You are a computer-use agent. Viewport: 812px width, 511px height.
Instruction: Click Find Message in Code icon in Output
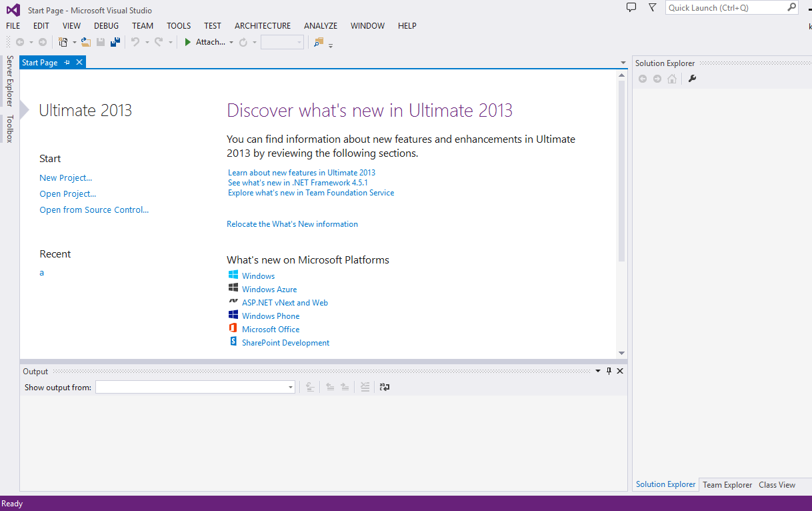coord(310,387)
